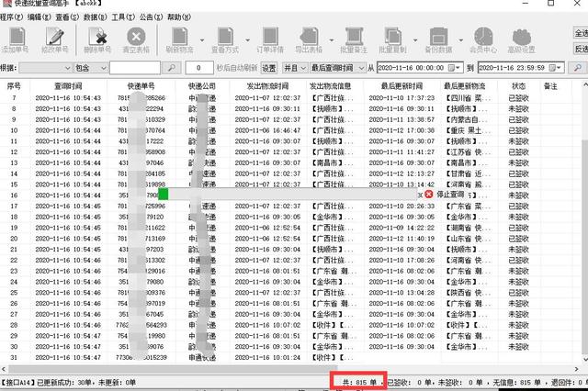
Task: Expand arrow next to 备份数据
Action: pos(461,40)
